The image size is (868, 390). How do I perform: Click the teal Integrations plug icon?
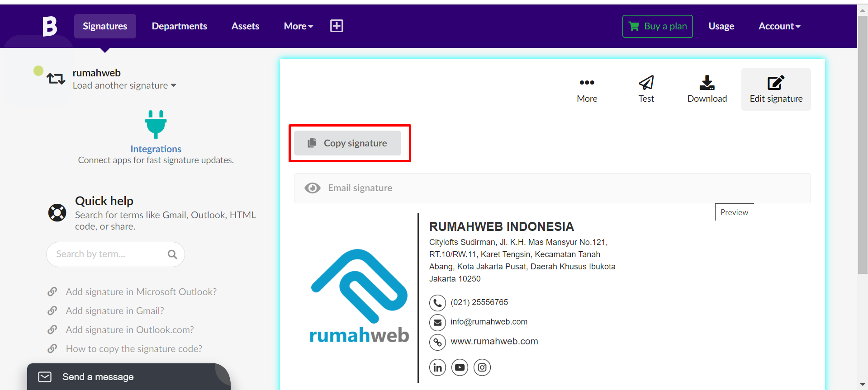pyautogui.click(x=156, y=124)
